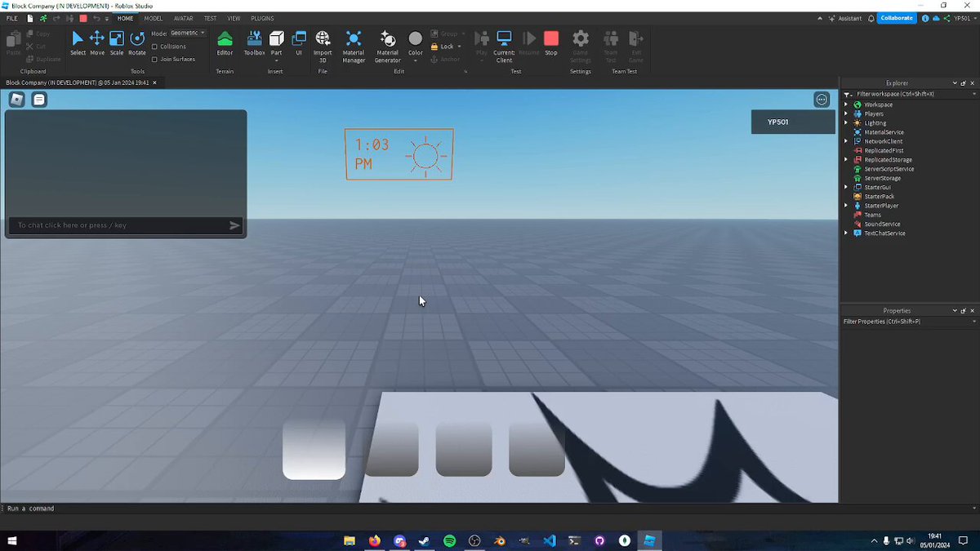Open the Terrain Editor

pyautogui.click(x=225, y=43)
